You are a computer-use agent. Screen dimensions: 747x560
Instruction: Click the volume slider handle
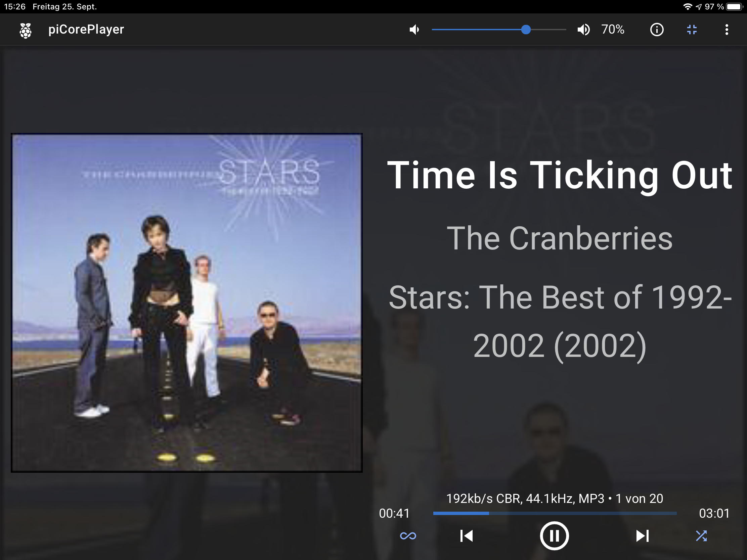[525, 30]
